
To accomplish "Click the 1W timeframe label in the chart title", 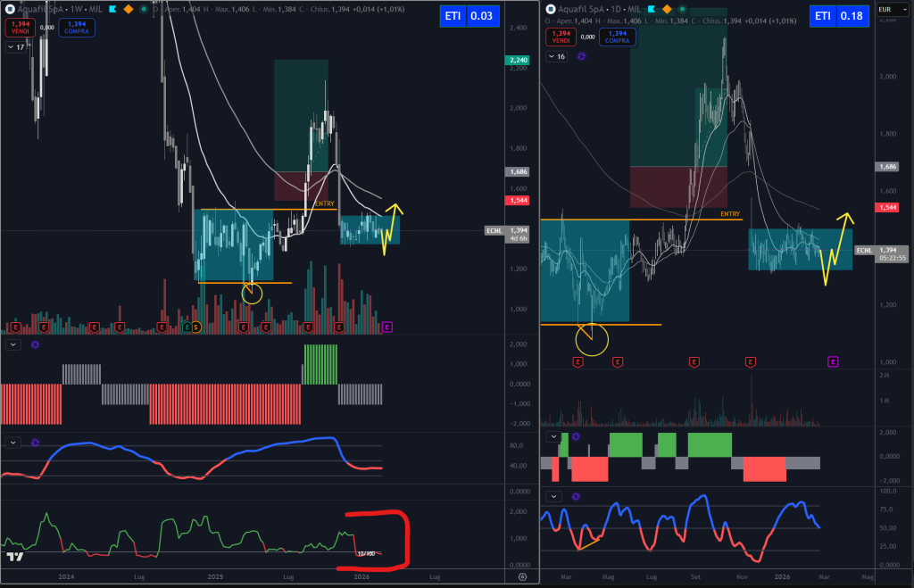I will [x=75, y=8].
